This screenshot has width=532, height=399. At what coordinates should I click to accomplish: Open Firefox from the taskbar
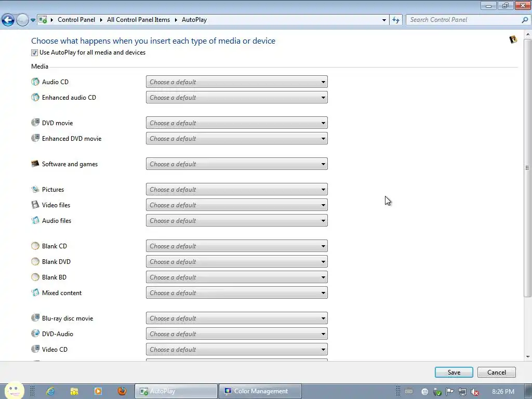[x=122, y=391]
